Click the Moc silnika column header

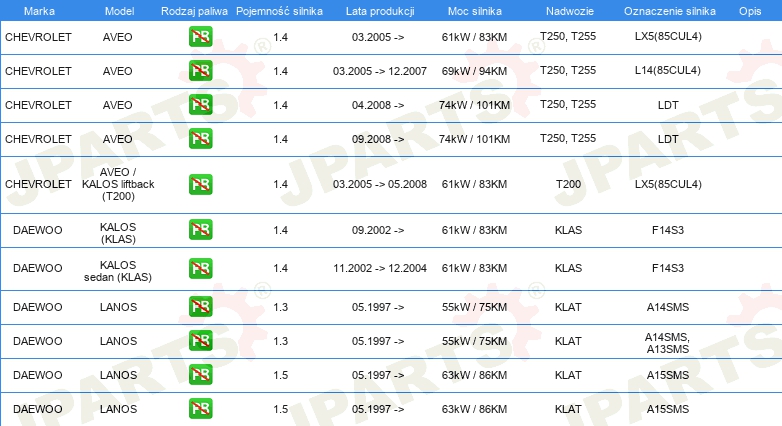pyautogui.click(x=475, y=11)
